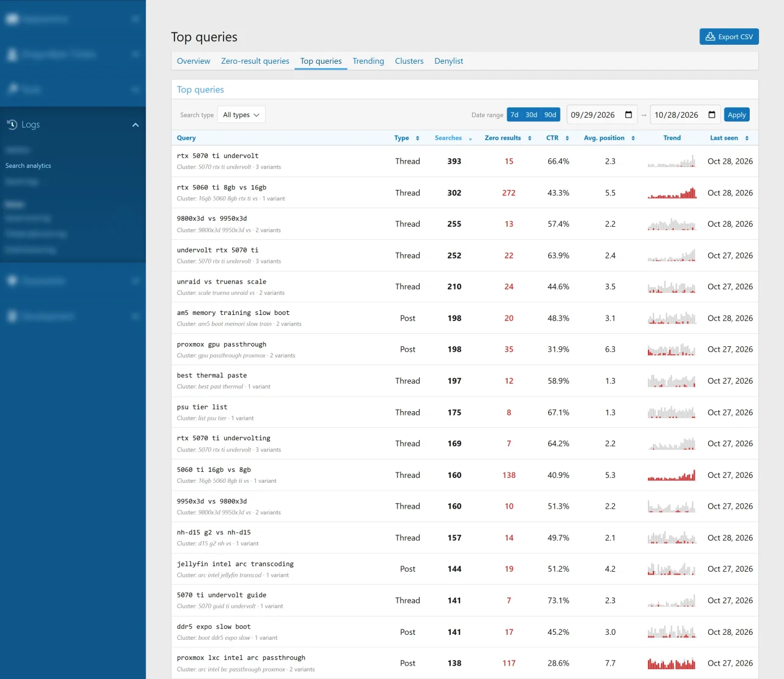Click the Apply button

[x=737, y=115]
